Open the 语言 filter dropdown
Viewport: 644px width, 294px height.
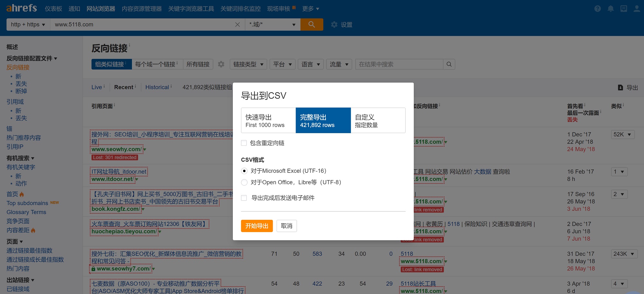[x=311, y=64]
